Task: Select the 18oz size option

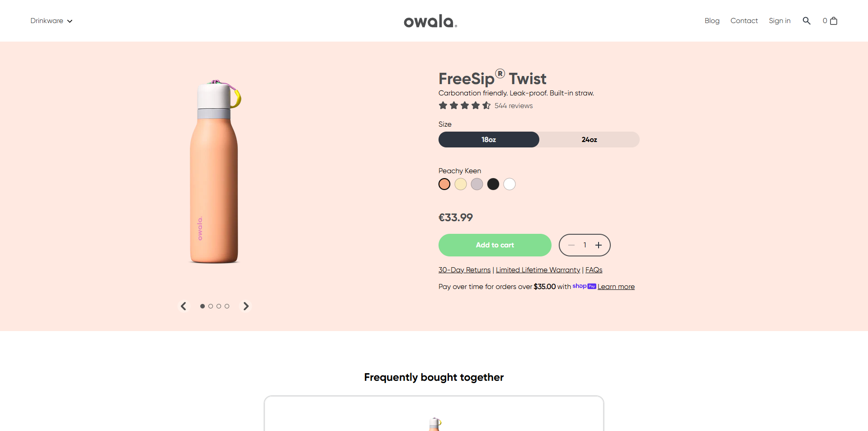Action: tap(489, 139)
